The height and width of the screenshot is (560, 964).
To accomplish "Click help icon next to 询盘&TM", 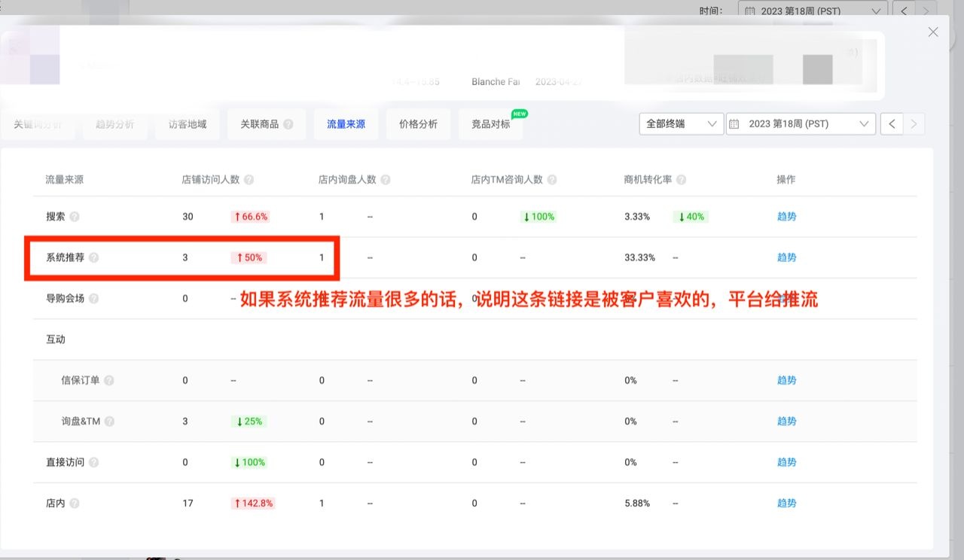I will pyautogui.click(x=110, y=422).
